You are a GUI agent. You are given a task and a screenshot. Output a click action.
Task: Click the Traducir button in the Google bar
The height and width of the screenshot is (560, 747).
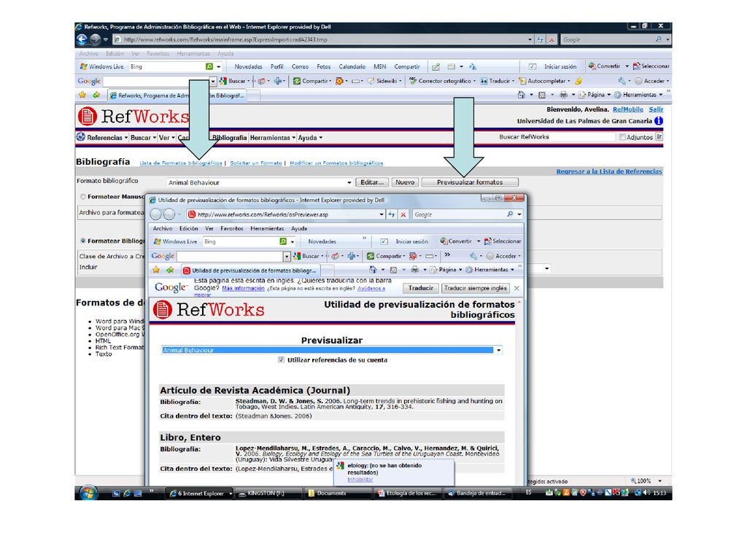point(421,288)
